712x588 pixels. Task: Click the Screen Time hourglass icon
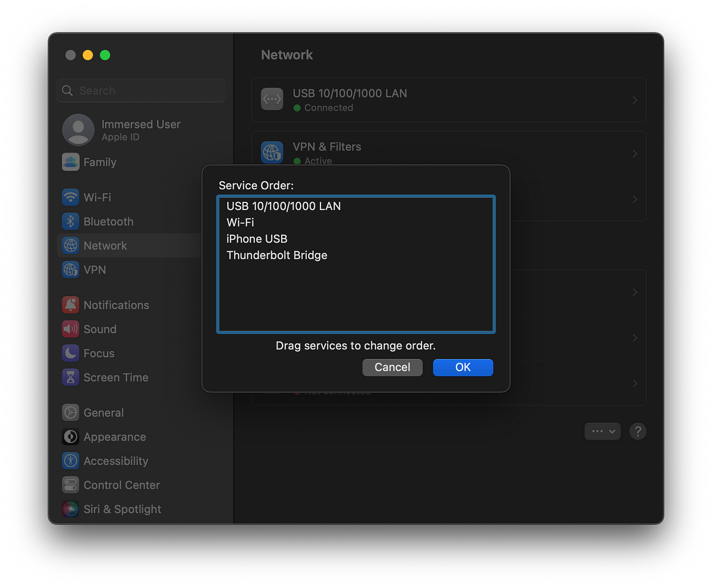coord(71,377)
